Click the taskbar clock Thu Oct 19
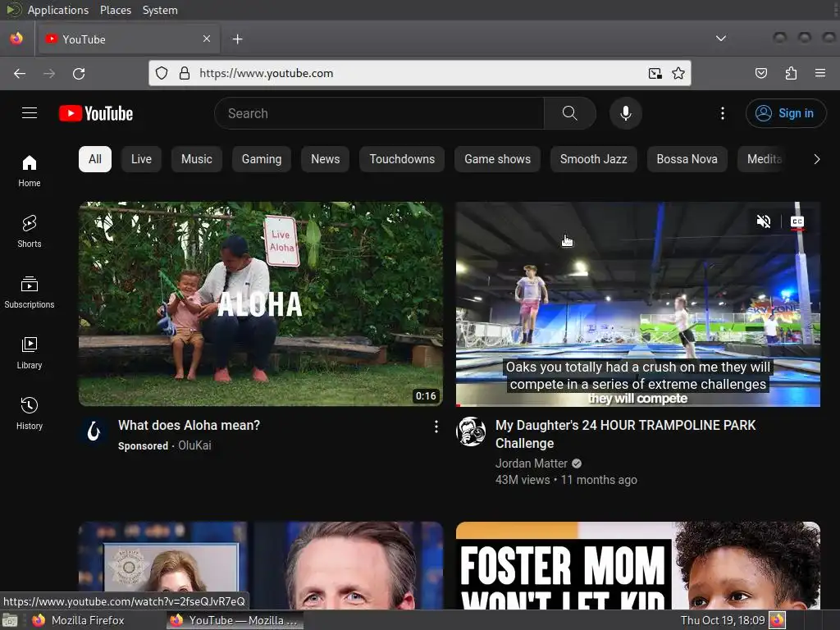840x630 pixels. (722, 620)
